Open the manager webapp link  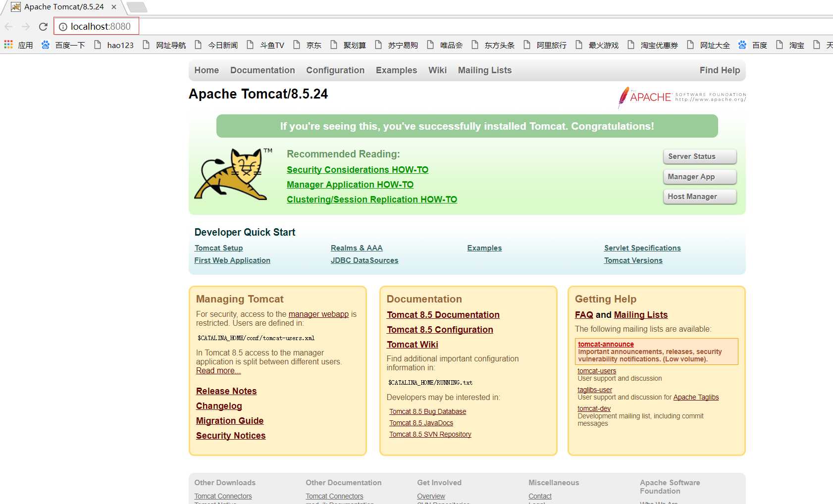click(318, 314)
